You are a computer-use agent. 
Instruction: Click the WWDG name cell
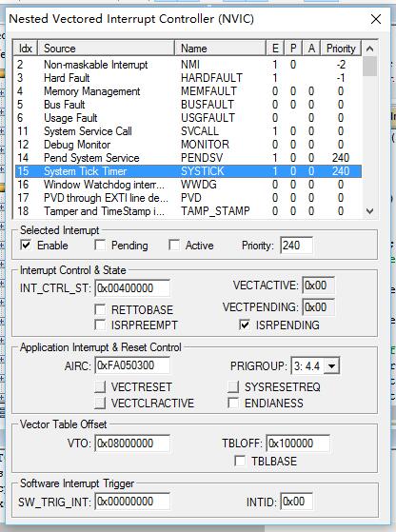[x=199, y=185]
